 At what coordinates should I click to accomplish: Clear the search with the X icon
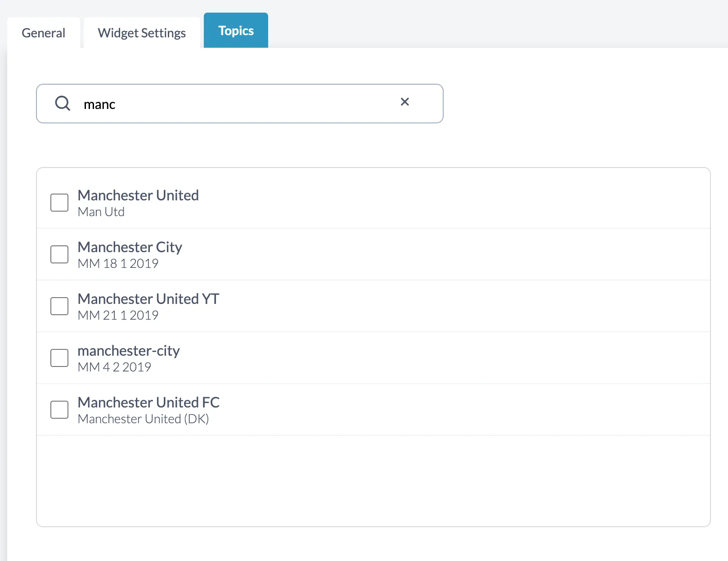tap(404, 102)
